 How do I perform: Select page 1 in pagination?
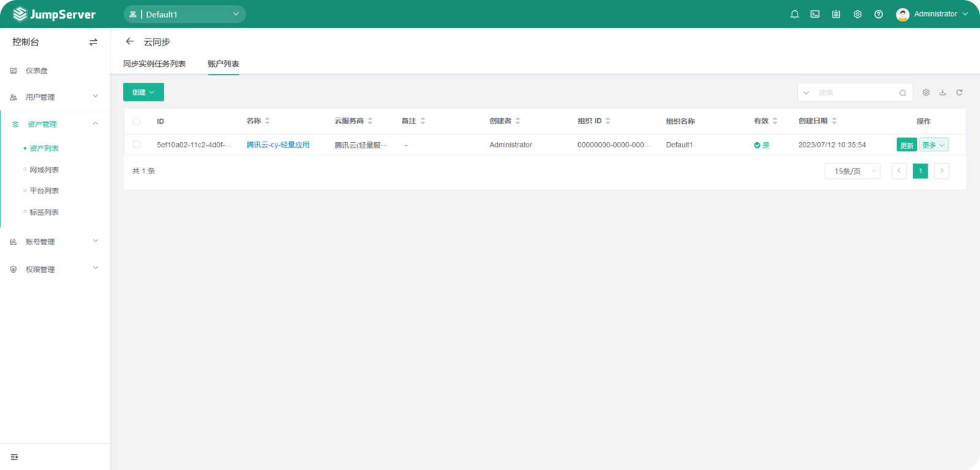click(x=921, y=171)
